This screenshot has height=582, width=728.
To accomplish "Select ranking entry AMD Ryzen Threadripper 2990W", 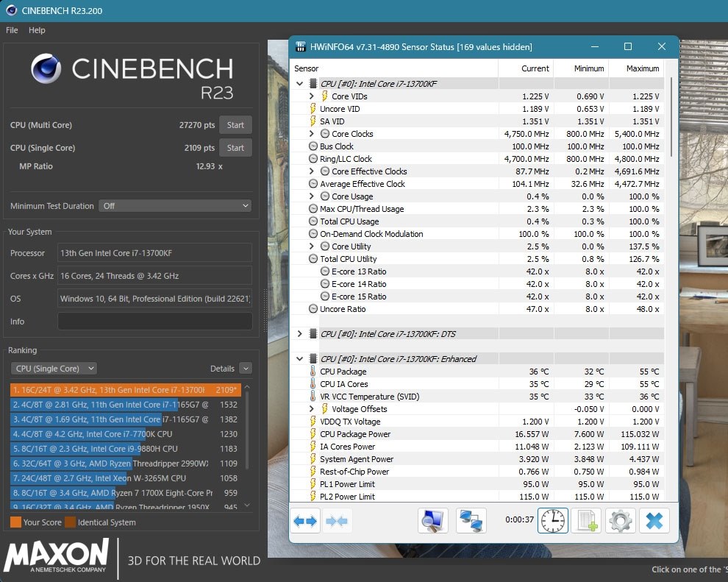I will [x=125, y=464].
